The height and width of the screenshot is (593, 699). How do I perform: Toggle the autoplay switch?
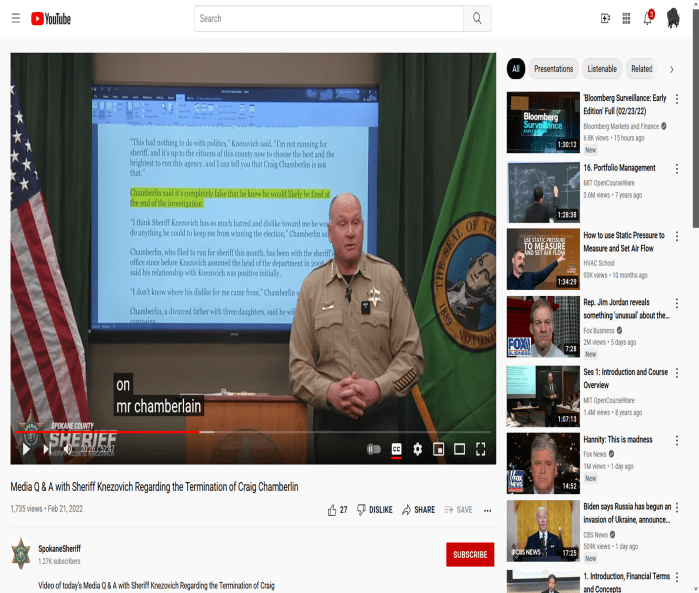pos(374,449)
